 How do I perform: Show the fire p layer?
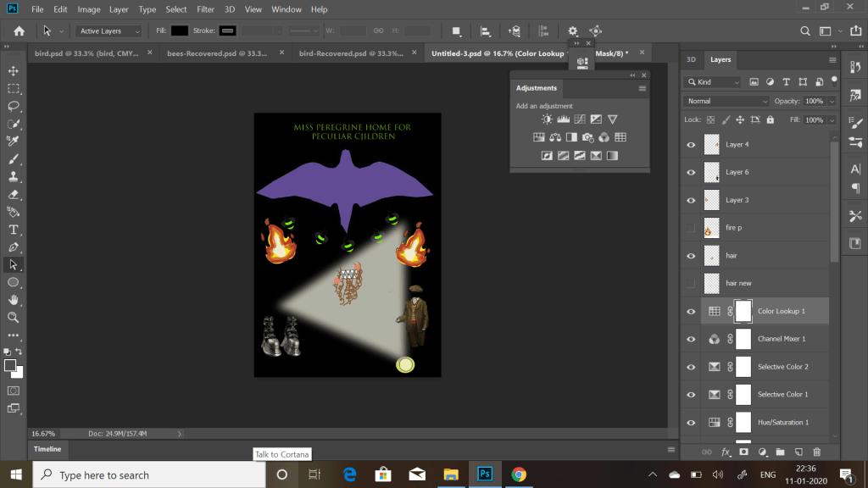pyautogui.click(x=691, y=228)
